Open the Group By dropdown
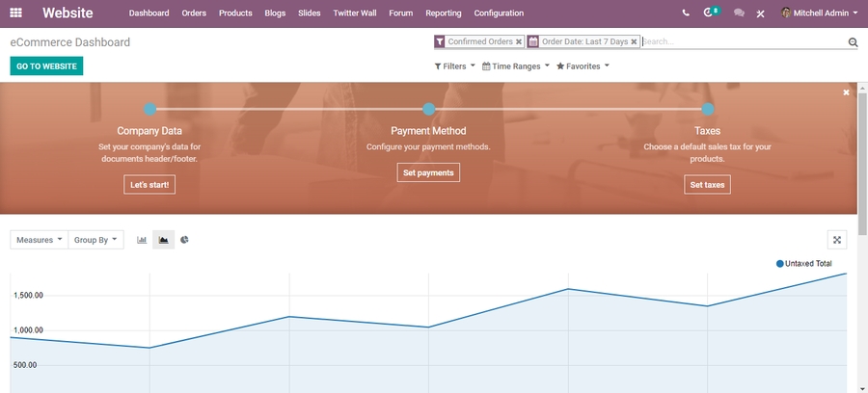The width and height of the screenshot is (868, 393). [95, 240]
